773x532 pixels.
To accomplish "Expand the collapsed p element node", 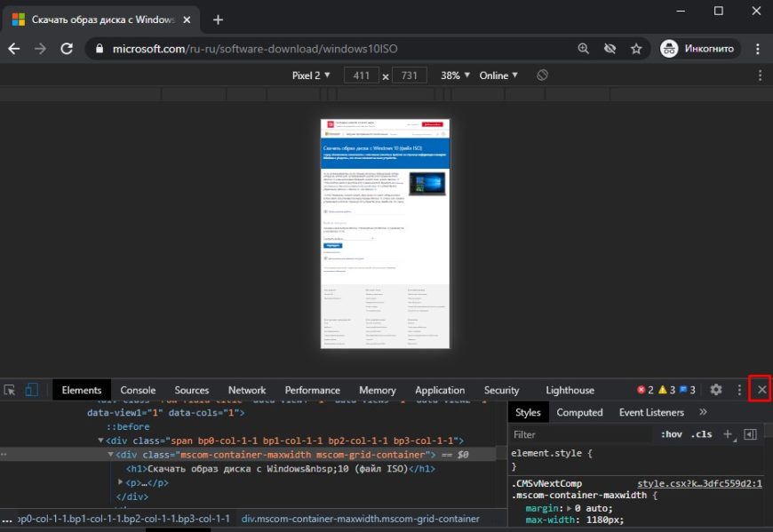I will point(120,482).
